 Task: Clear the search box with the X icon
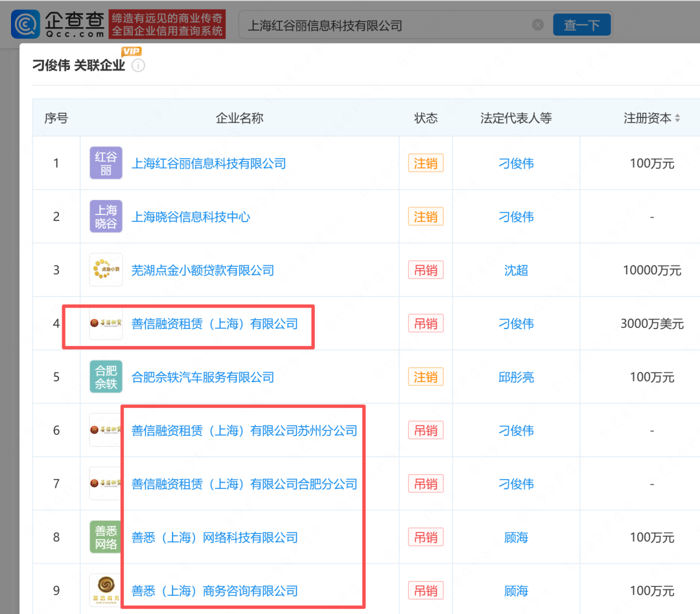[x=537, y=25]
